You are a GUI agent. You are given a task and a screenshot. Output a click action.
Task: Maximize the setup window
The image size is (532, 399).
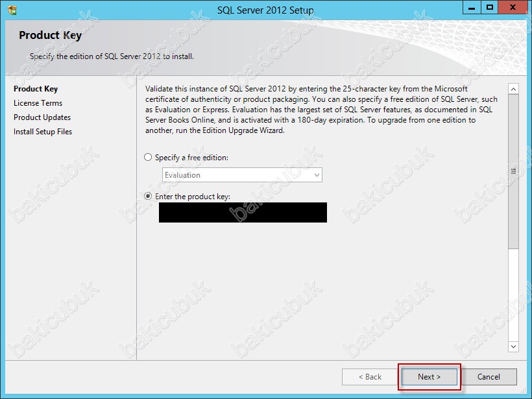click(490, 8)
